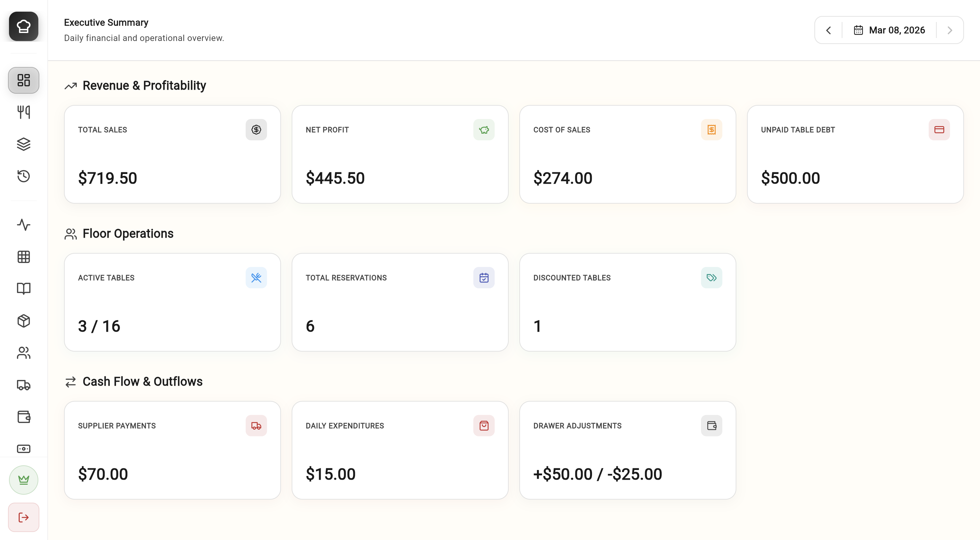Open the staff users sidebar icon
This screenshot has height=540, width=980.
(24, 353)
